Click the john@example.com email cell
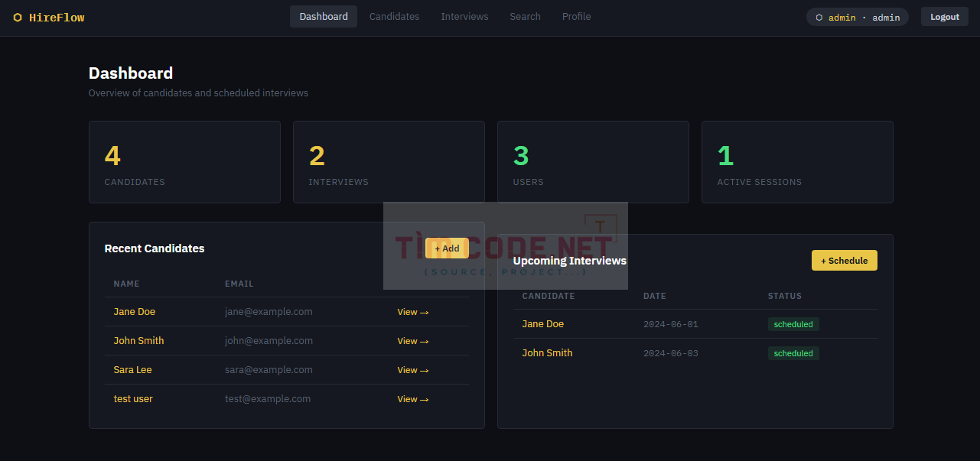The height and width of the screenshot is (461, 980). (269, 341)
